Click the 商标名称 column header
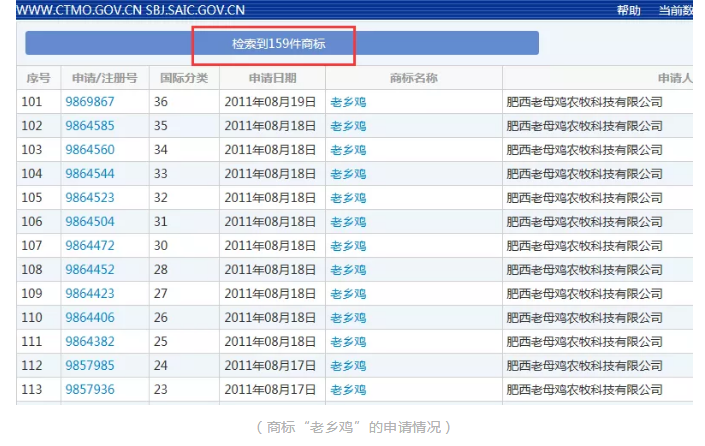705x446 pixels. (413, 78)
